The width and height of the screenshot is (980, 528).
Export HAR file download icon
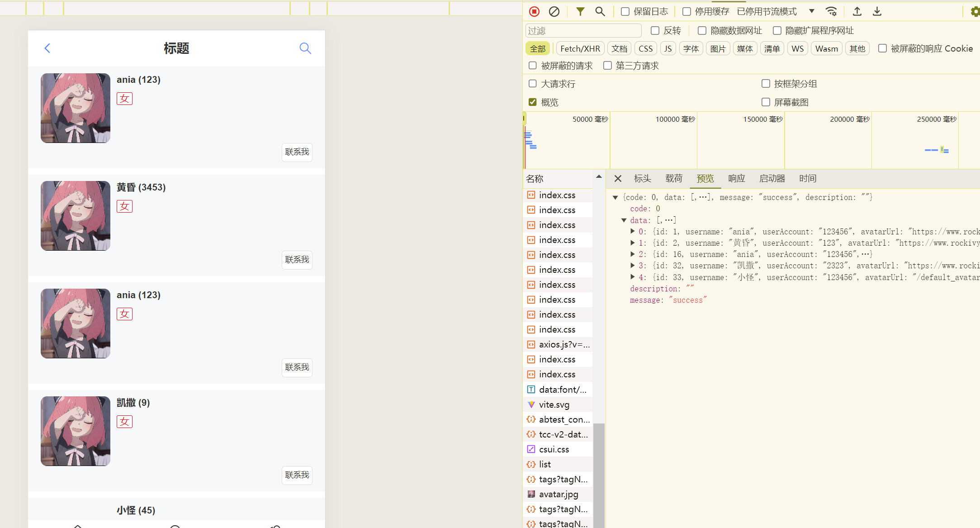click(877, 11)
